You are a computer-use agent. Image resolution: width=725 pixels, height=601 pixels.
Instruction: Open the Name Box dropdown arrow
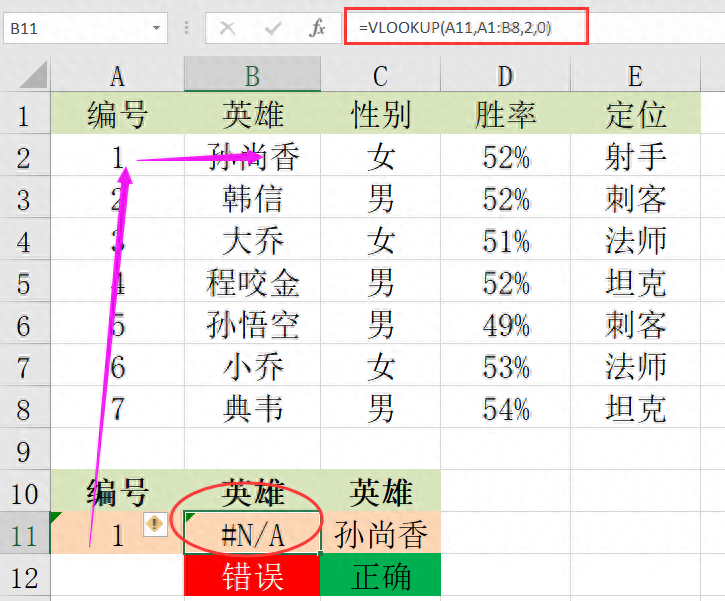(157, 29)
